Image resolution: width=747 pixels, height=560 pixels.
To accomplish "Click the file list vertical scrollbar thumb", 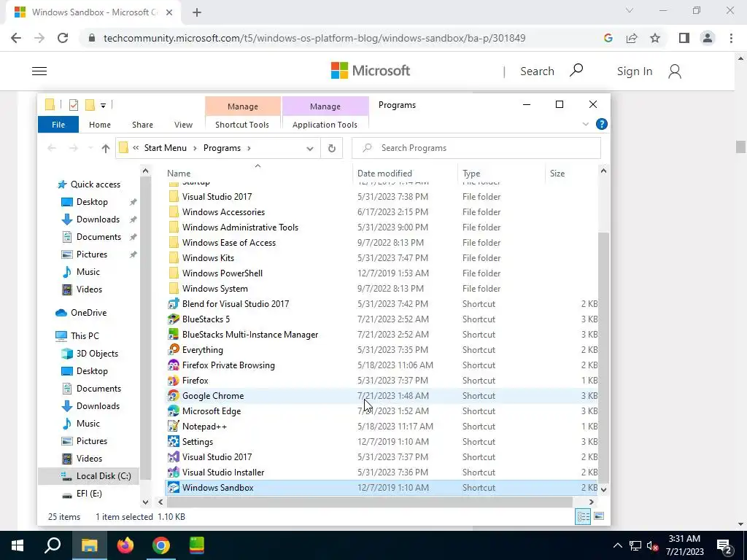I will click(603, 357).
